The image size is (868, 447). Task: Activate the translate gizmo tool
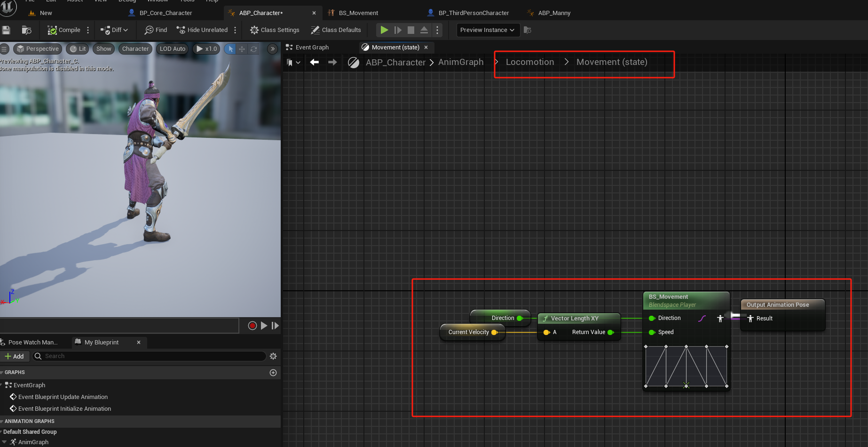[x=242, y=49]
